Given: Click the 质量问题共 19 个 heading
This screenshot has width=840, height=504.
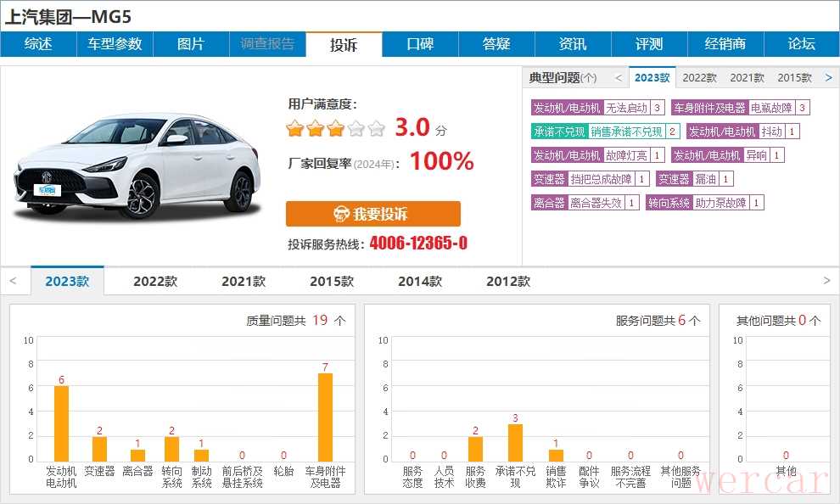Looking at the screenshot, I should (x=296, y=320).
